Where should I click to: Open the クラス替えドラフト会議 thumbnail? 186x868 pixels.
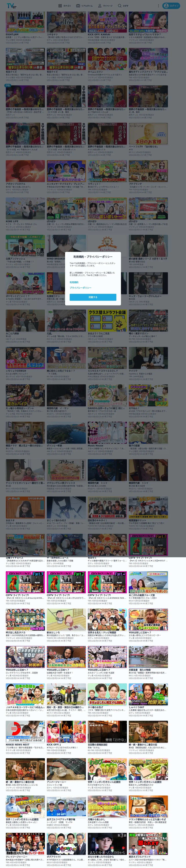[x=107, y=321]
